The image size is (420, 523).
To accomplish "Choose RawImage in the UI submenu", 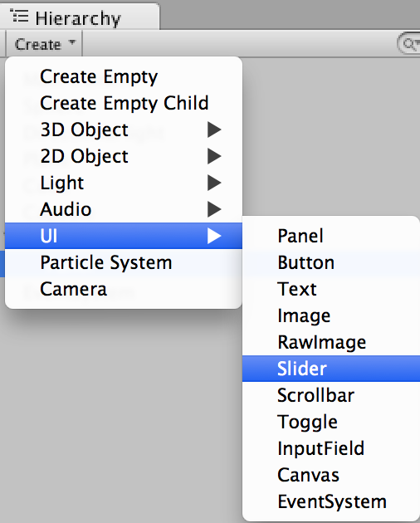I will tap(331, 342).
